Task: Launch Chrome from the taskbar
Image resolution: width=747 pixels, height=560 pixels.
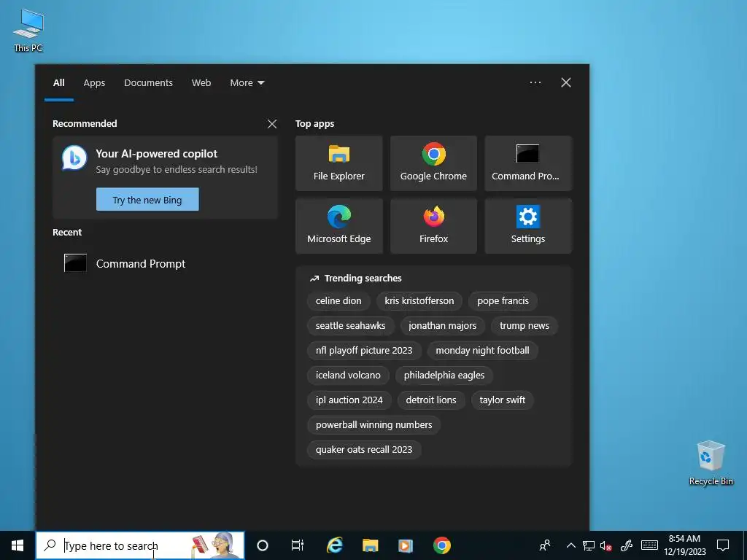Action: click(x=441, y=545)
